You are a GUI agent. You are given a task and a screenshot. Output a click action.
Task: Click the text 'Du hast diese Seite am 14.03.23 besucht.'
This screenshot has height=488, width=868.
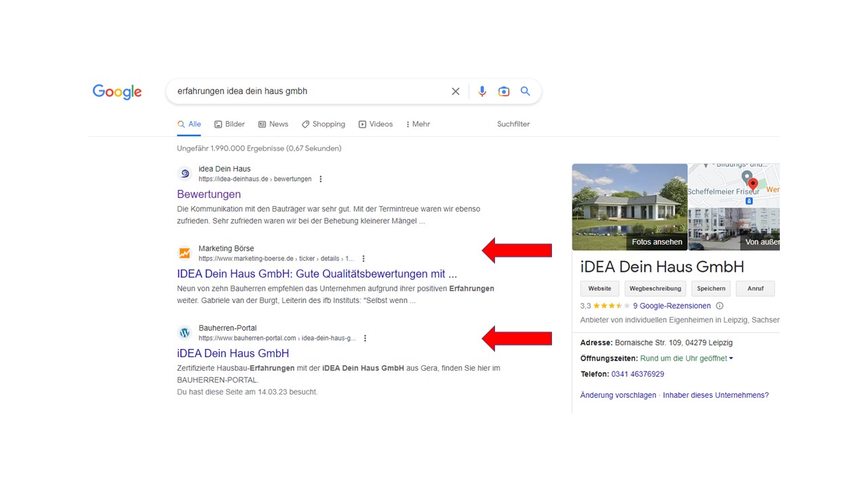click(247, 392)
